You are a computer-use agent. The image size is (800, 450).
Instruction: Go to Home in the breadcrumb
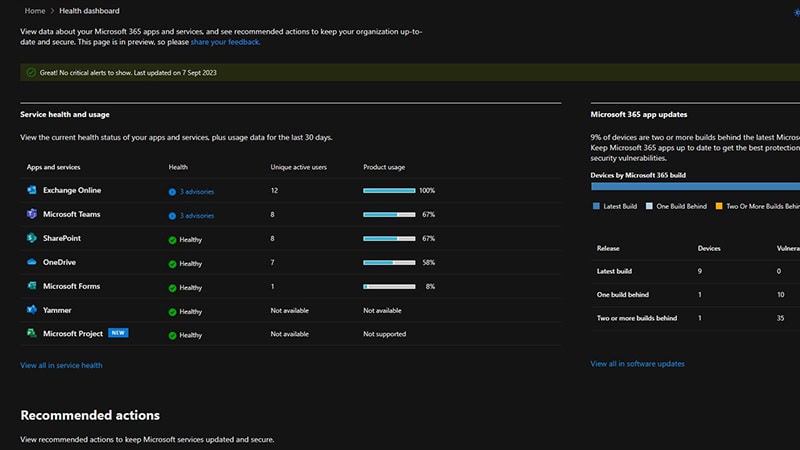tap(34, 10)
